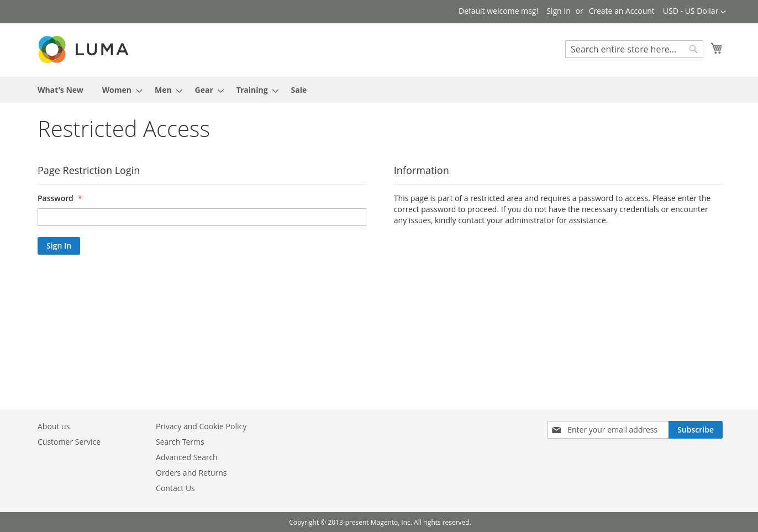Expand the Men menu chevron
The width and height of the screenshot is (758, 532).
(179, 91)
